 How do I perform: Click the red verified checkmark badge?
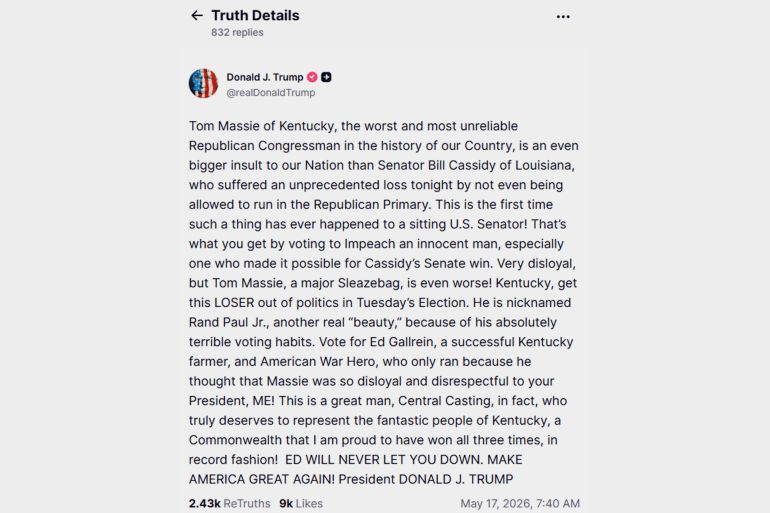(x=312, y=77)
